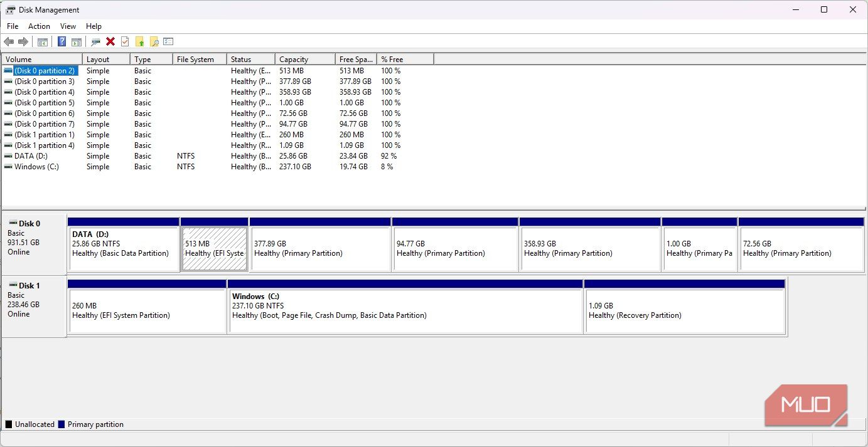The image size is (868, 447).
Task: Click the Disk 1 drive icon in graphical pane
Action: (x=13, y=285)
